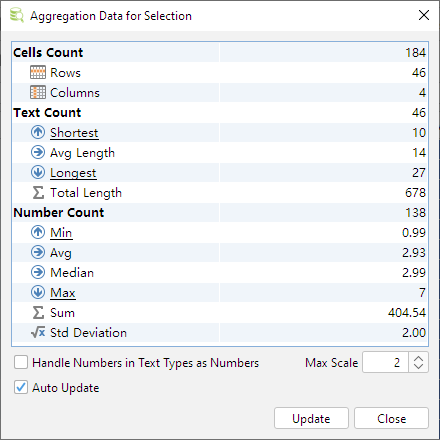Increase Max Scale with the up arrow
Viewport: 440px width, 440px height.
click(x=418, y=358)
